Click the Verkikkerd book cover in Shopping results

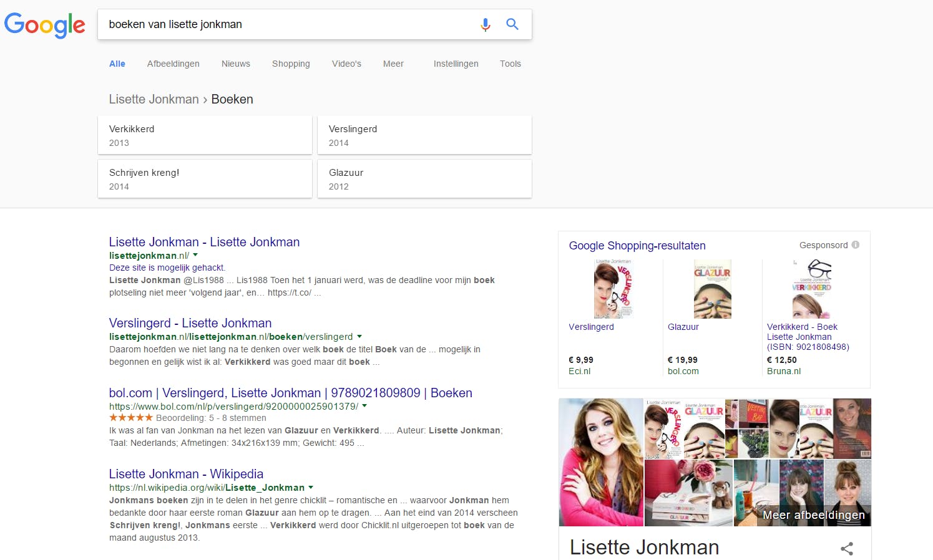pos(812,289)
